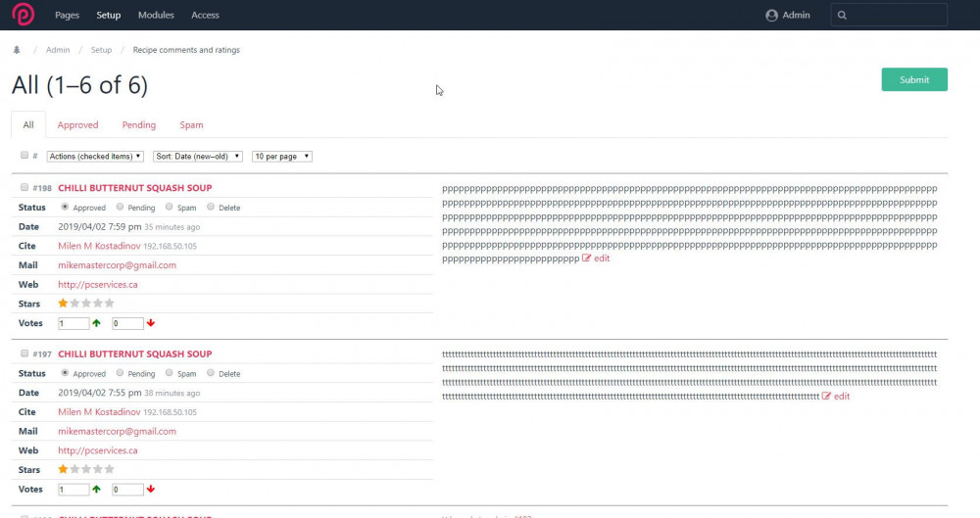Click the edit icon for comment #197

(827, 397)
